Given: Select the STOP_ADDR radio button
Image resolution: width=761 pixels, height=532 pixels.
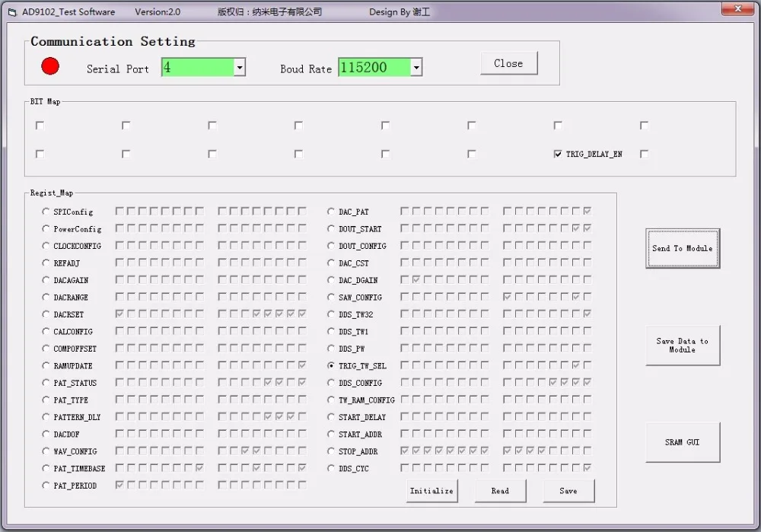Looking at the screenshot, I should [x=331, y=451].
